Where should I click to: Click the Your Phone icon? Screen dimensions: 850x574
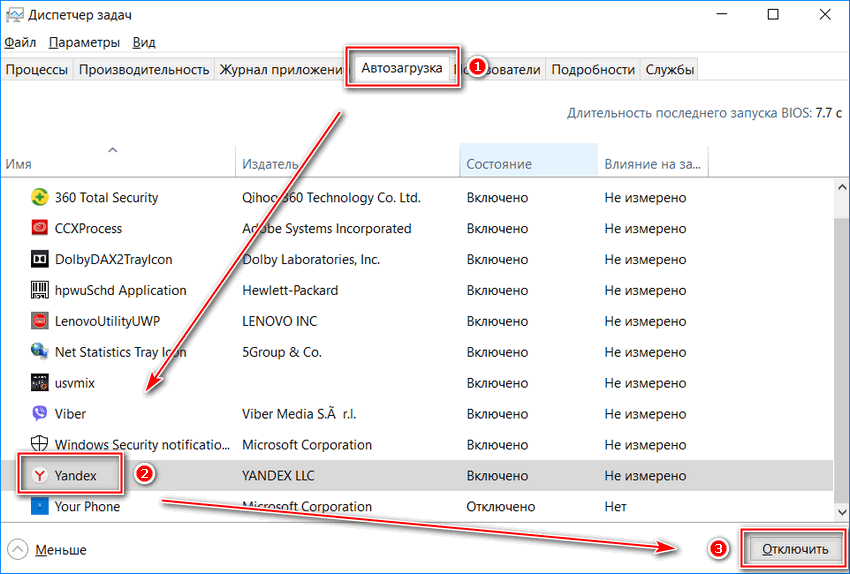40,506
